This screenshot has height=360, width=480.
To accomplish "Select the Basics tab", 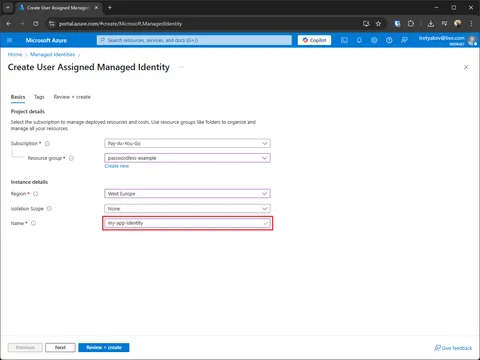I will [18, 97].
